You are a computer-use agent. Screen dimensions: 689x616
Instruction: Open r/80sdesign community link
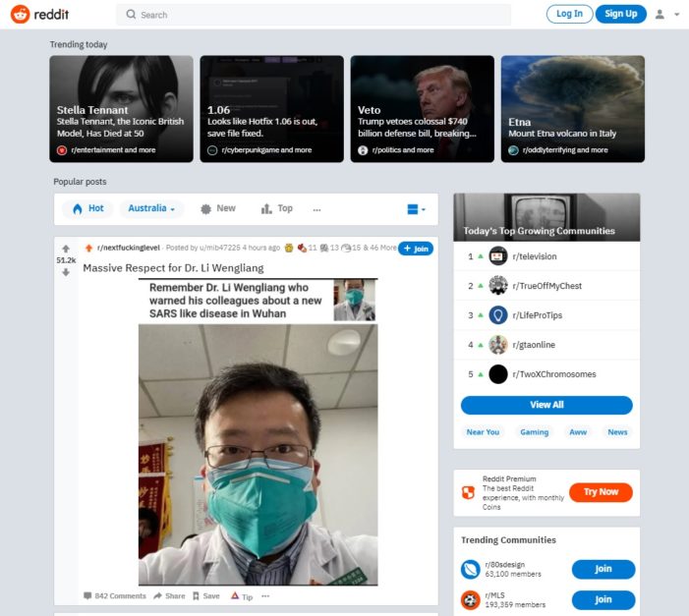[504, 565]
